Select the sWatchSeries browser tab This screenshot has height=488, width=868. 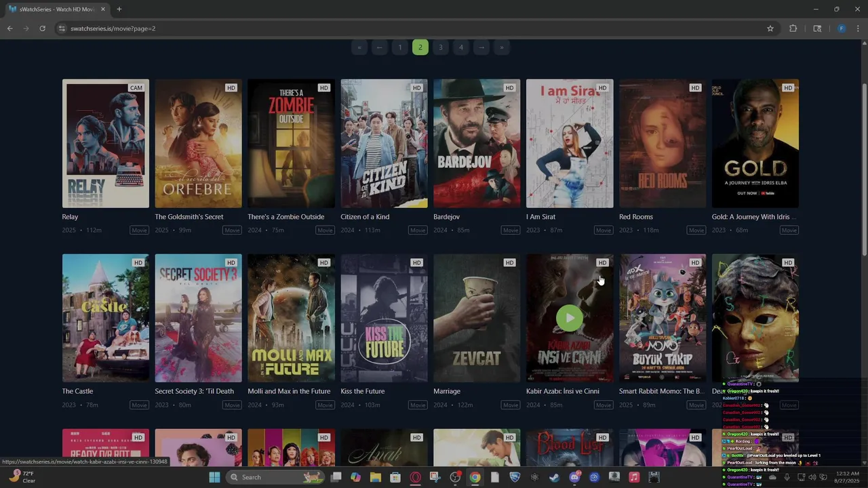pos(57,9)
